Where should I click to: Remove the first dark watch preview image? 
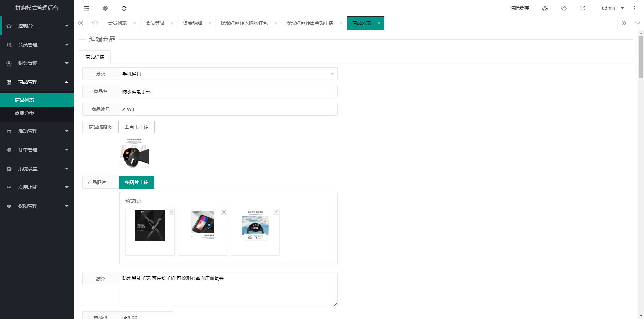click(x=171, y=212)
